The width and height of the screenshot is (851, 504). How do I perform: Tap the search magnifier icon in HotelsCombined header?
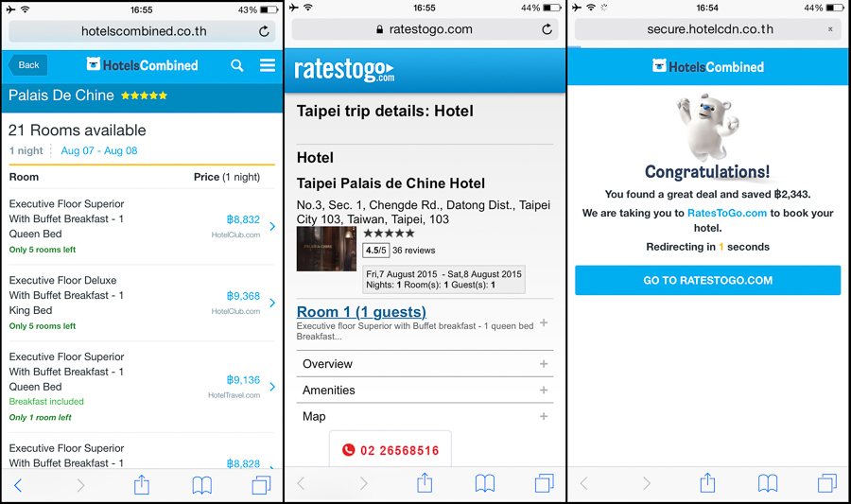pyautogui.click(x=236, y=65)
